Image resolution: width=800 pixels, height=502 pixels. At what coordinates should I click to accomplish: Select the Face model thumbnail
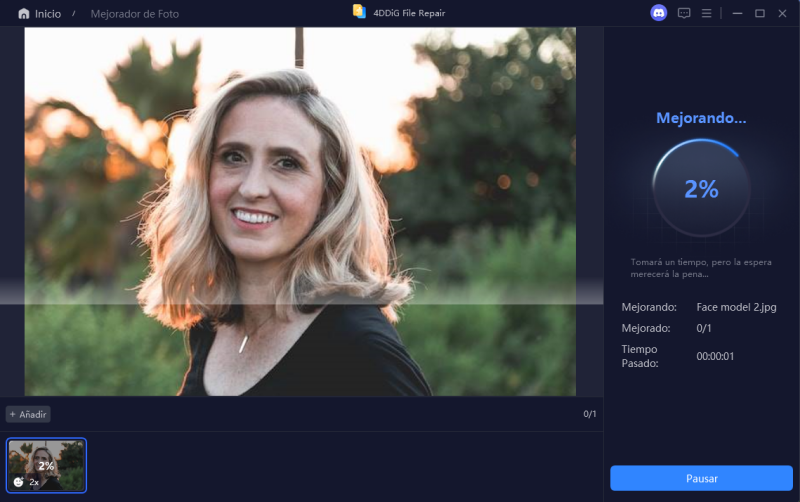tap(46, 465)
